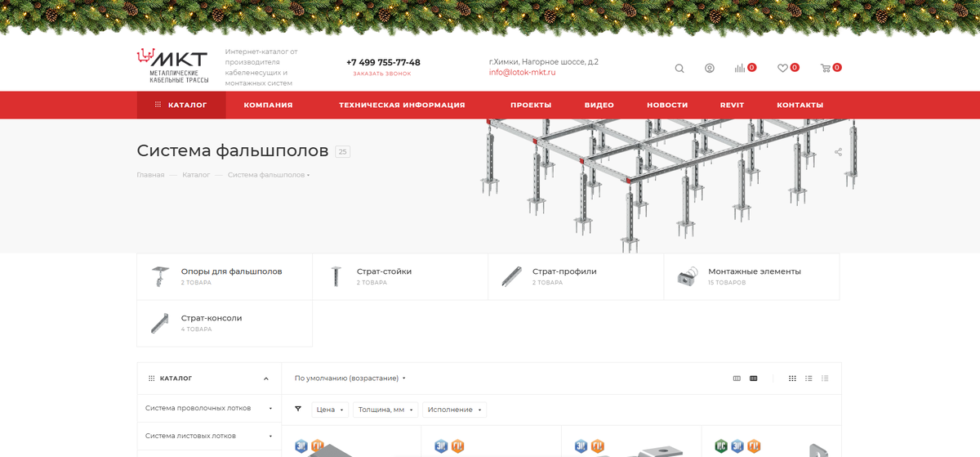Open the site search icon
The image size is (980, 457).
(x=679, y=68)
